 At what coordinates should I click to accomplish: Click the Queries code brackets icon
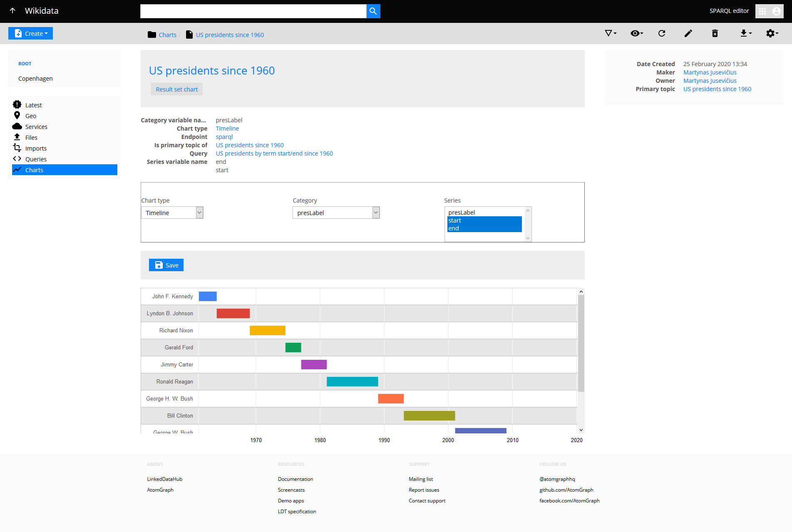click(x=17, y=158)
